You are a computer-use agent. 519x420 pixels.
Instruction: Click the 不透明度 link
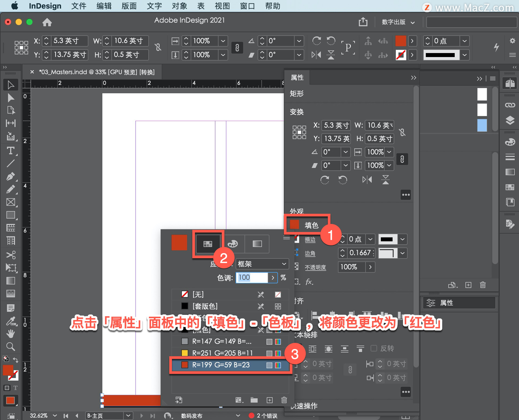(x=315, y=267)
